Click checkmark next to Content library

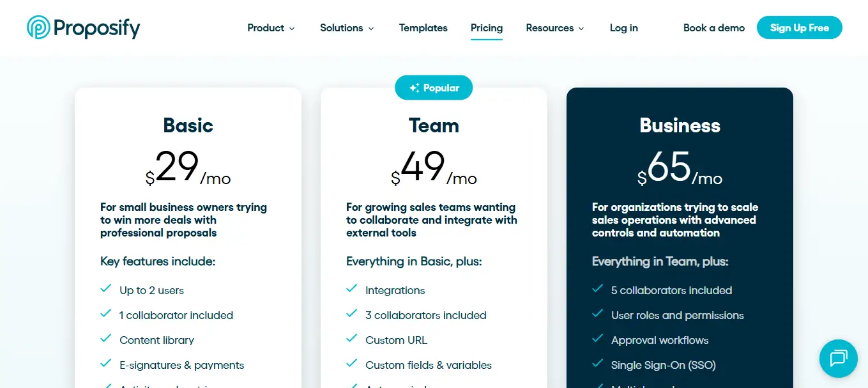click(x=106, y=339)
